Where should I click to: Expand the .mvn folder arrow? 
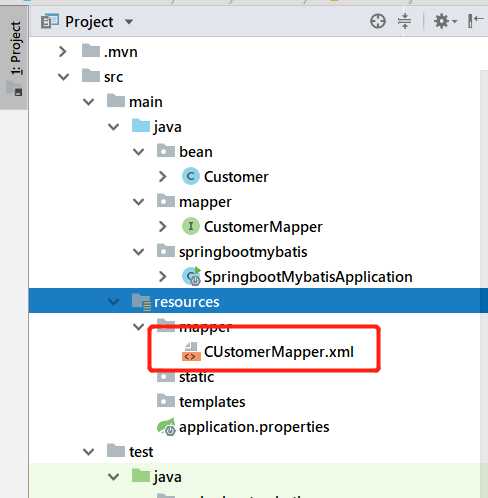(x=62, y=52)
